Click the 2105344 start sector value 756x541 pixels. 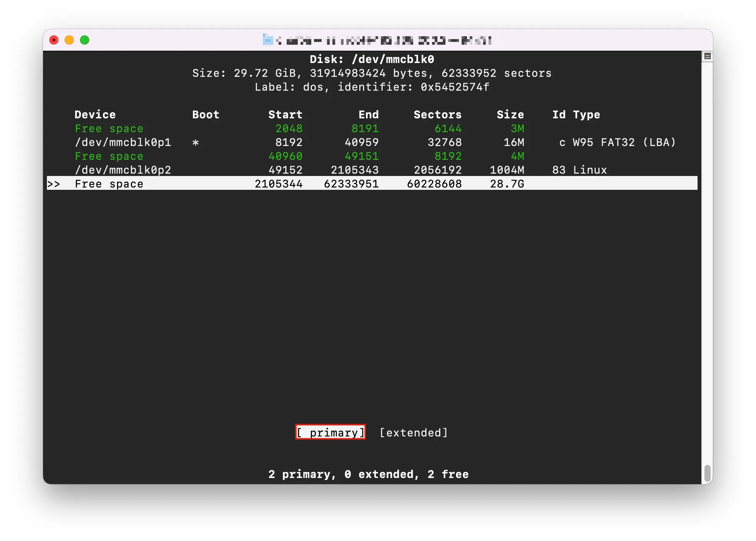click(278, 184)
